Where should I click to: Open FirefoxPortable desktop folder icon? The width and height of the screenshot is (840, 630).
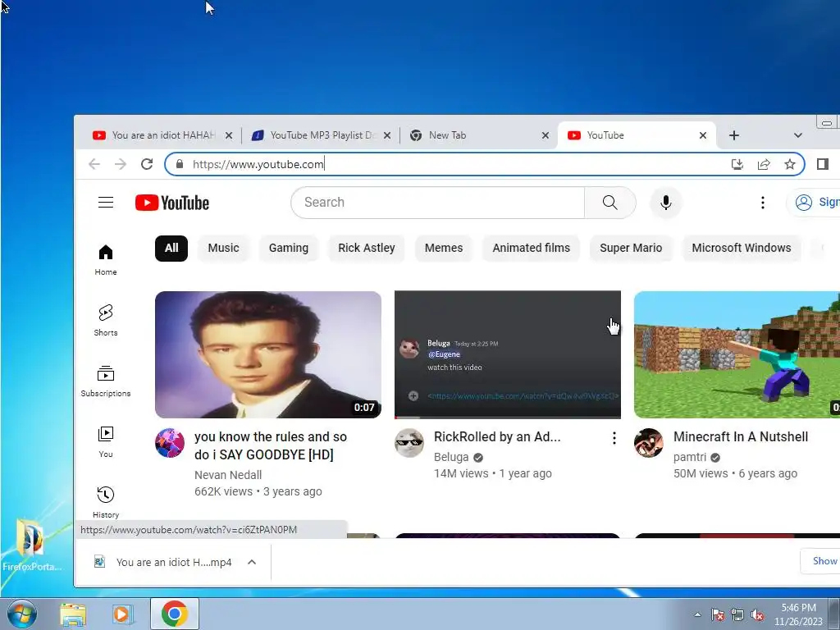31,546
